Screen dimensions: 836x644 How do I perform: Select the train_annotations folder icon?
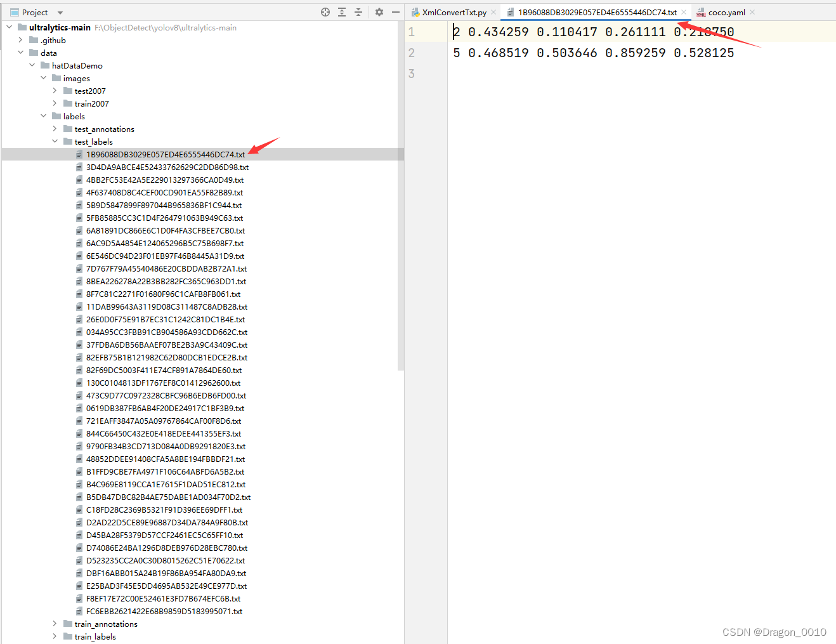click(x=68, y=624)
